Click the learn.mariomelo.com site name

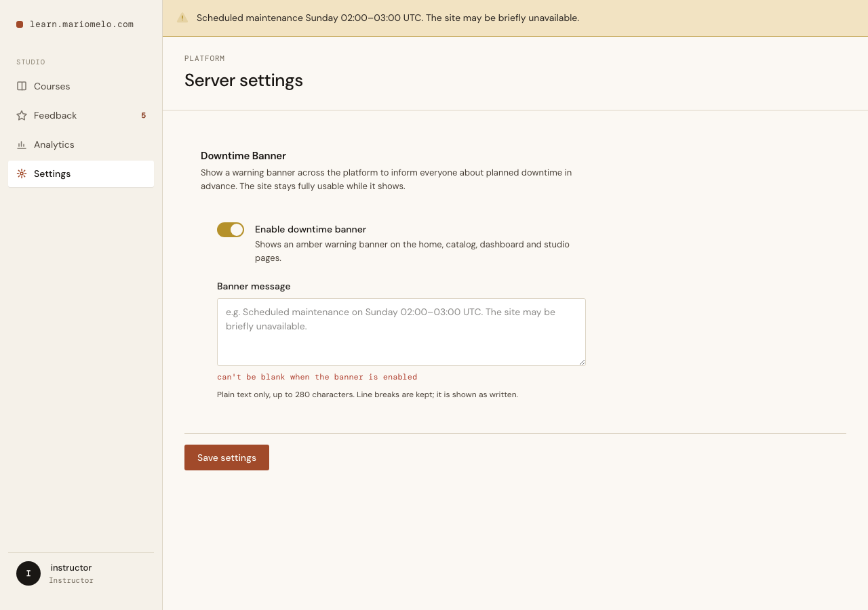tap(81, 24)
